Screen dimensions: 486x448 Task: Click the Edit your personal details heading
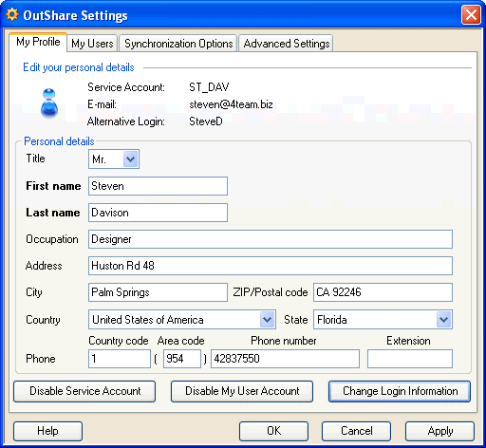click(79, 67)
